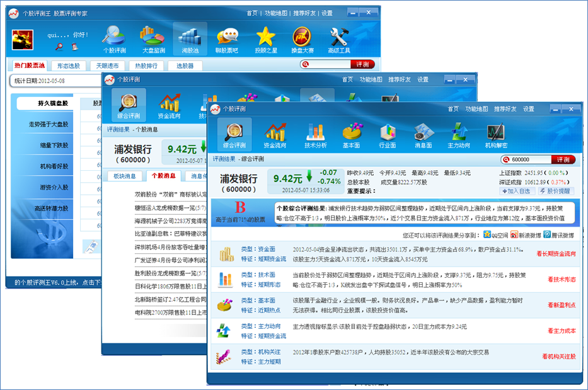Click the 投顾之星 star icon
The image size is (588, 390).
click(x=265, y=40)
